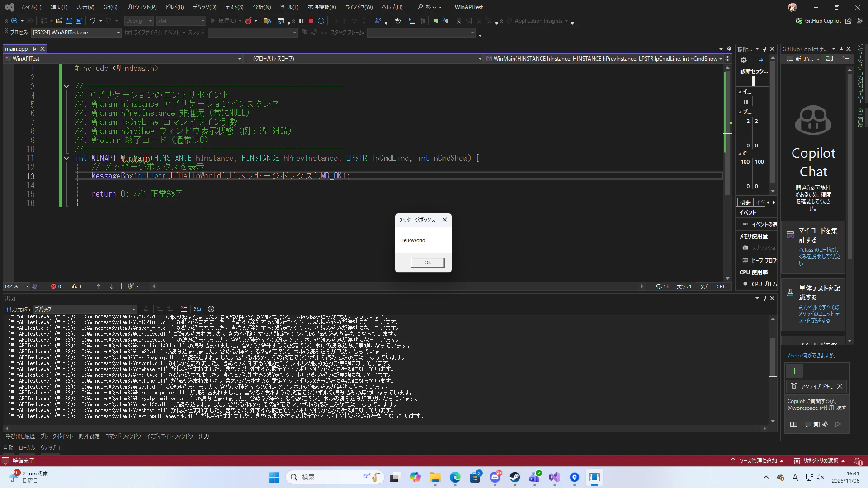Click the Hot Reload flame icon
Viewport: 868px width, 488px height.
coord(248,21)
